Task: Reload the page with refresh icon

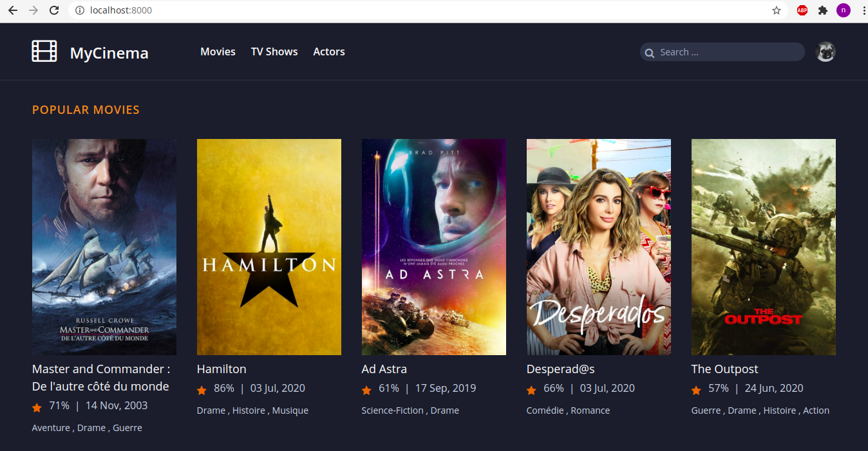Action: pyautogui.click(x=54, y=10)
